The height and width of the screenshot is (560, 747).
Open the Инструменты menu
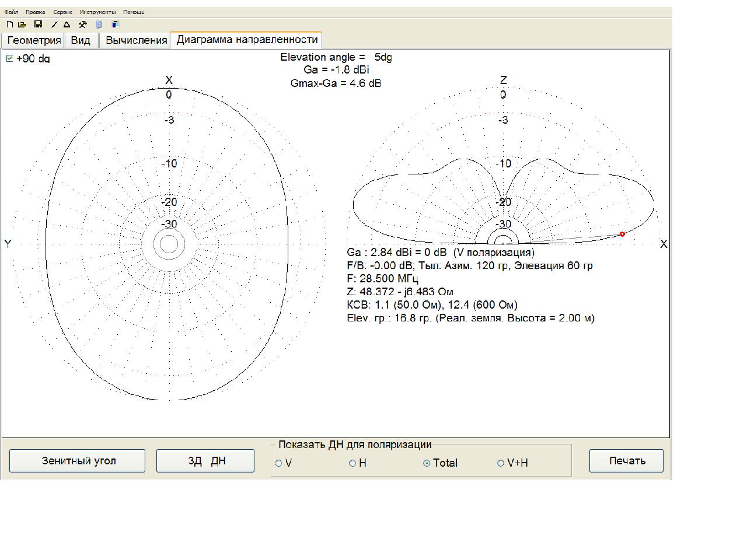[97, 12]
